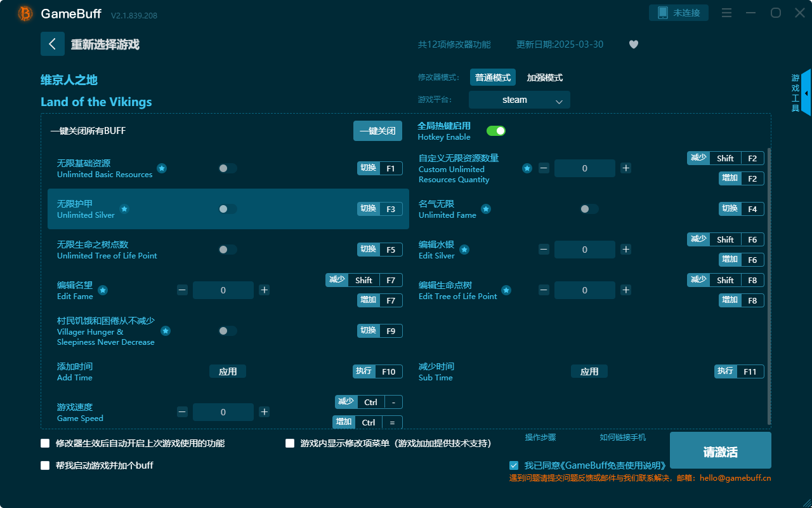
Task: Click star icon beside Unlimited Silver
Action: pyautogui.click(x=124, y=209)
